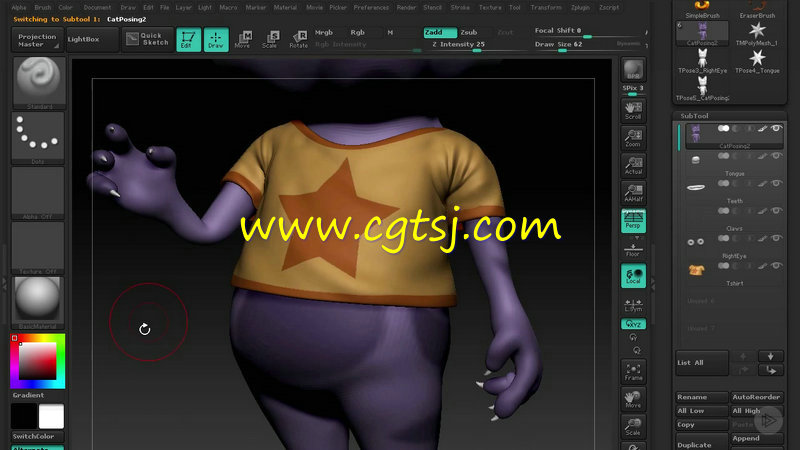Screen dimensions: 800x450
Task: Enable Mrgb paint mode
Action: [323, 32]
